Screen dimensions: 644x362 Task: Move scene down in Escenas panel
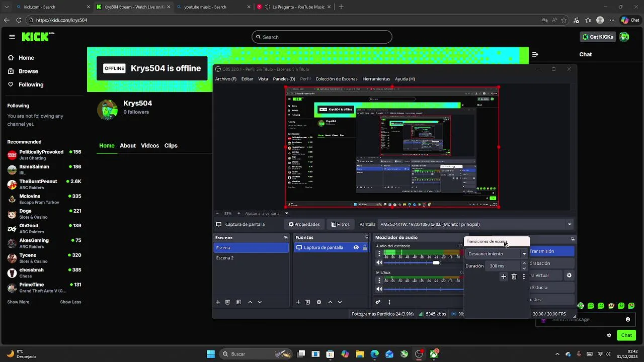click(260, 302)
